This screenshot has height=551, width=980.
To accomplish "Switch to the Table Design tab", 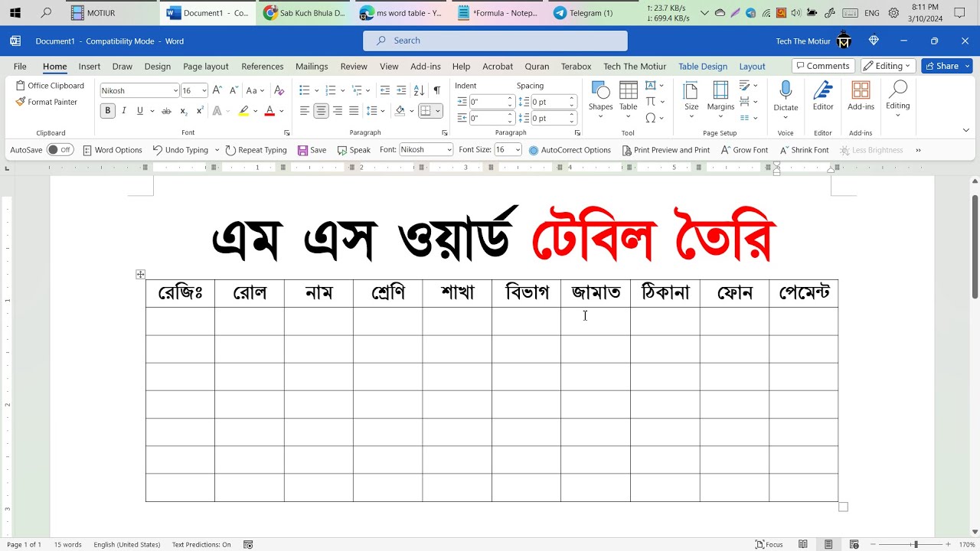I will pyautogui.click(x=703, y=67).
